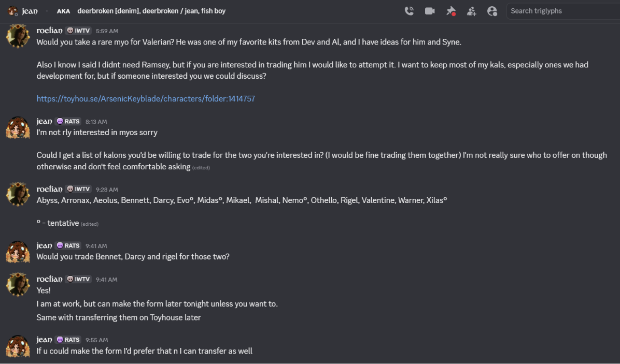The image size is (620, 364).
Task: Add friends to this DM
Action: (x=471, y=11)
